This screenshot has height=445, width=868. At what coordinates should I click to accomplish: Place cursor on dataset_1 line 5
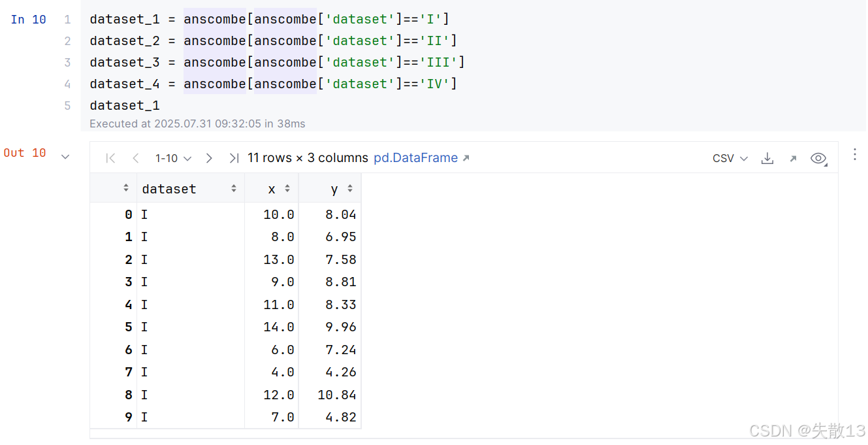(x=125, y=105)
